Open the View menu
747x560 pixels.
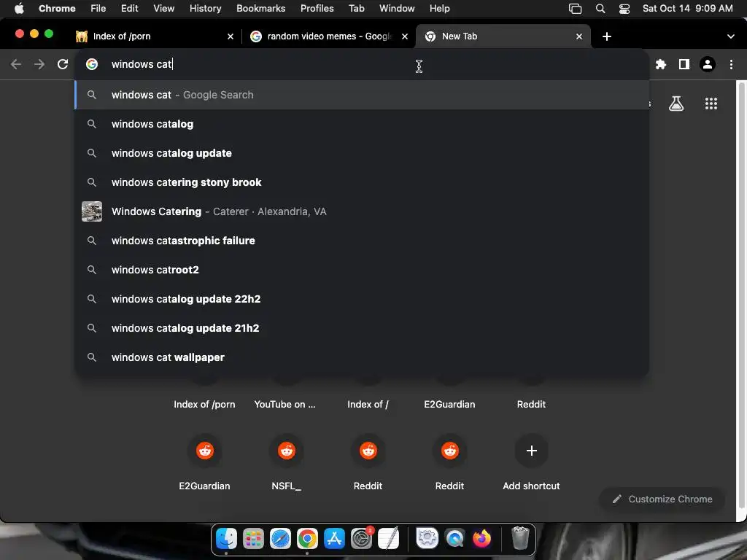tap(163, 9)
